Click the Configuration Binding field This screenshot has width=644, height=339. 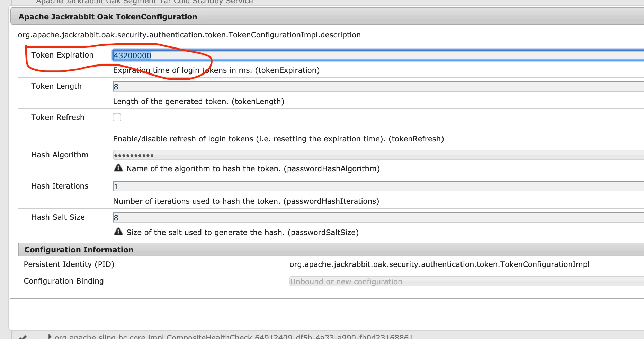tap(466, 281)
